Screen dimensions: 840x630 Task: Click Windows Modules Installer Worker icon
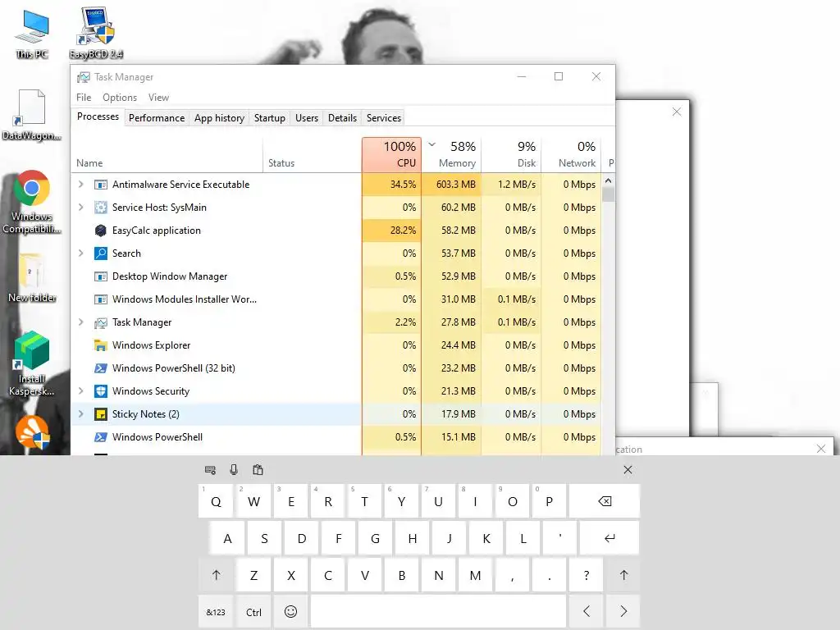pos(100,299)
